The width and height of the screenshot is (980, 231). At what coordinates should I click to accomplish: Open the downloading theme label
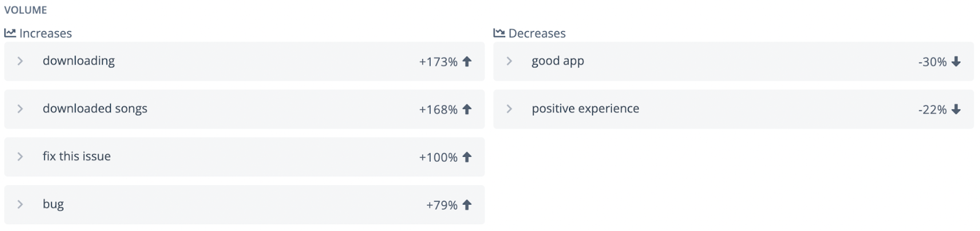pos(79,61)
